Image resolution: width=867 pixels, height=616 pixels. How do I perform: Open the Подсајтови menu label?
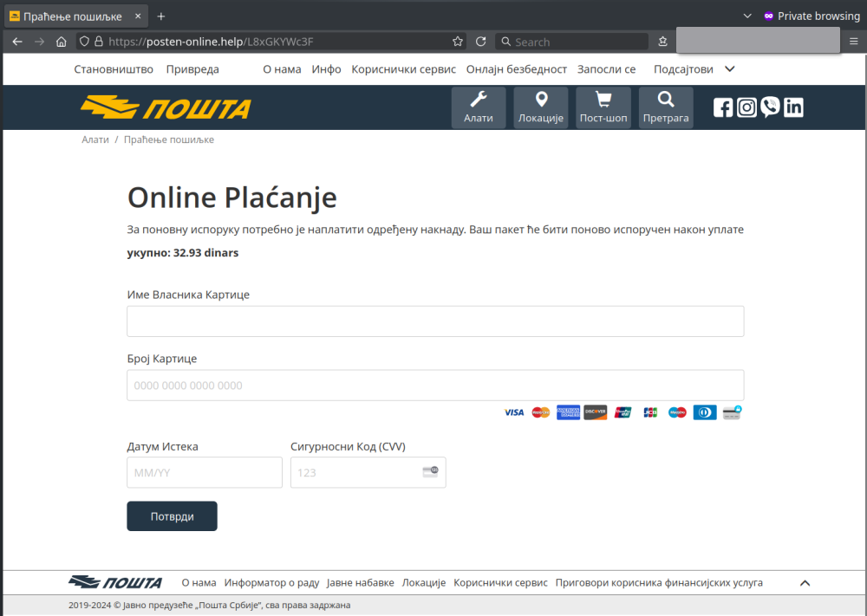coord(683,69)
